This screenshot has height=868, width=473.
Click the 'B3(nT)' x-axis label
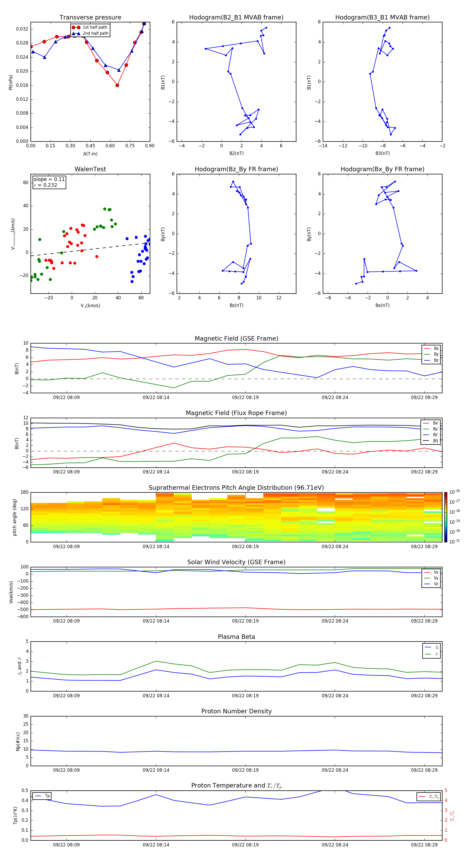382,154
